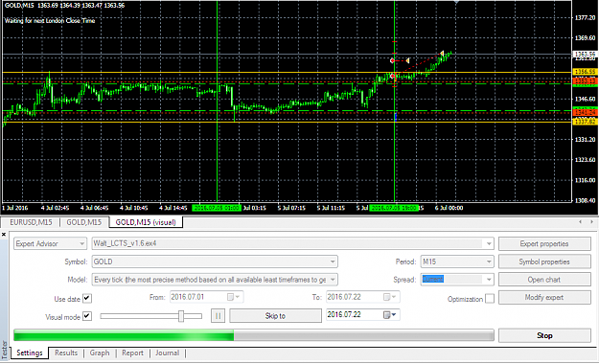Click the Symbol properties button
Image resolution: width=599 pixels, height=364 pixels.
(x=544, y=262)
